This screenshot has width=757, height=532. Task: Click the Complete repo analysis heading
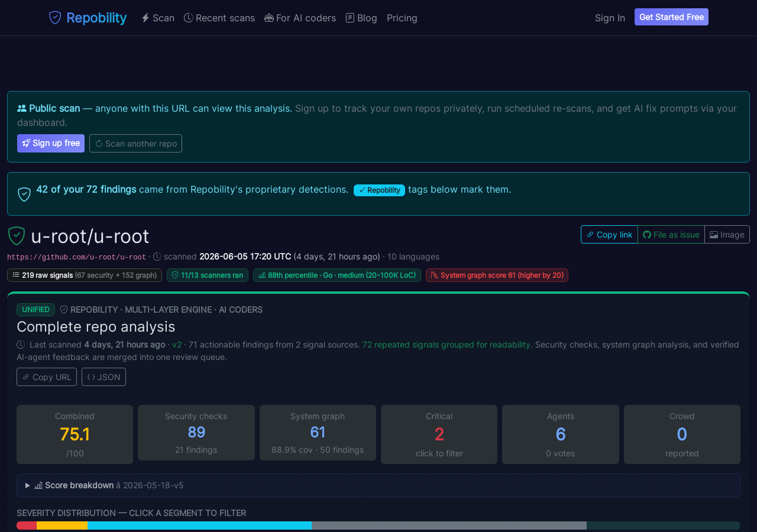click(96, 326)
